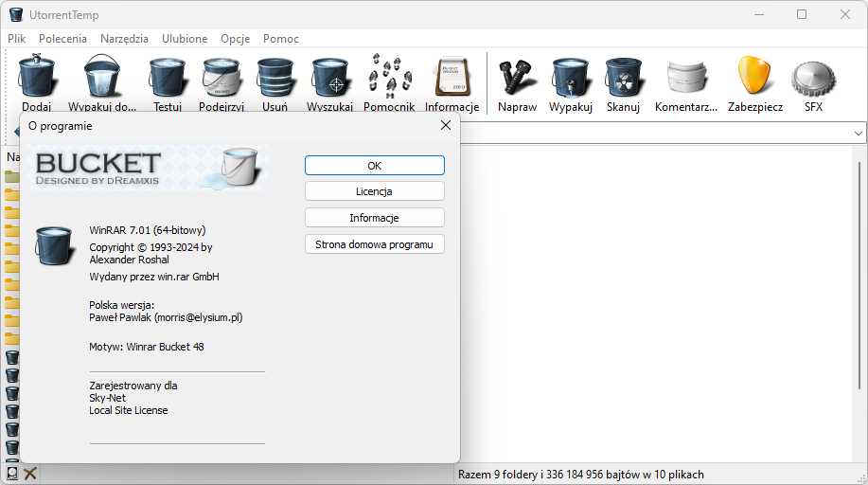Click the "Sky-Net" registration name
Screen dimensions: 868x485
click(x=107, y=398)
